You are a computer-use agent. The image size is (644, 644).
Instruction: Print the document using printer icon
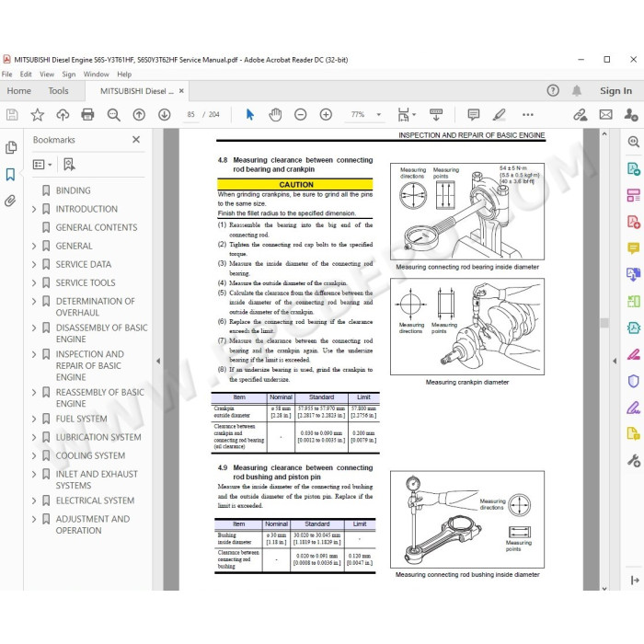[88, 115]
